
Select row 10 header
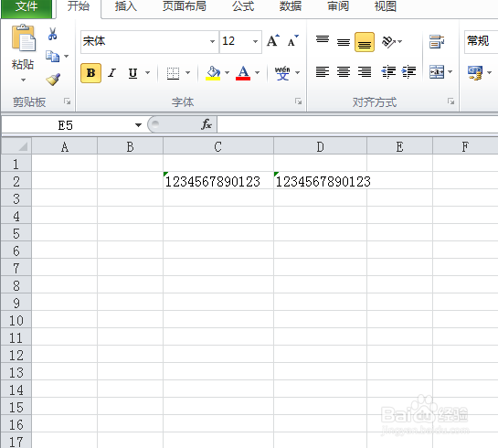point(16,320)
